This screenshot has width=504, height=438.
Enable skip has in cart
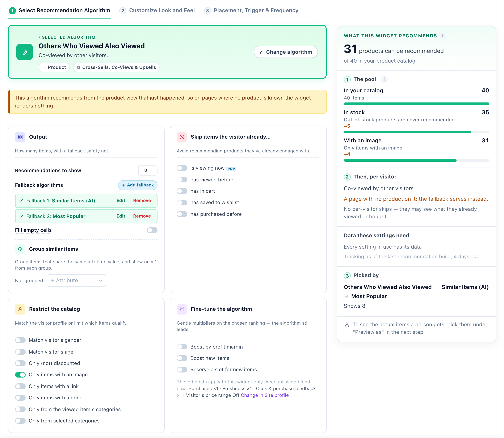click(x=182, y=191)
